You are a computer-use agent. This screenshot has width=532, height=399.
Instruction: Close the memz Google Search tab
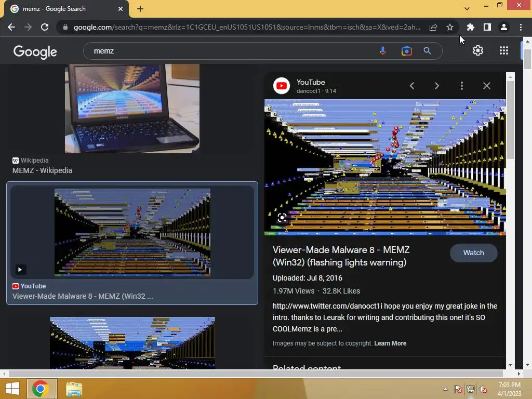tap(121, 9)
